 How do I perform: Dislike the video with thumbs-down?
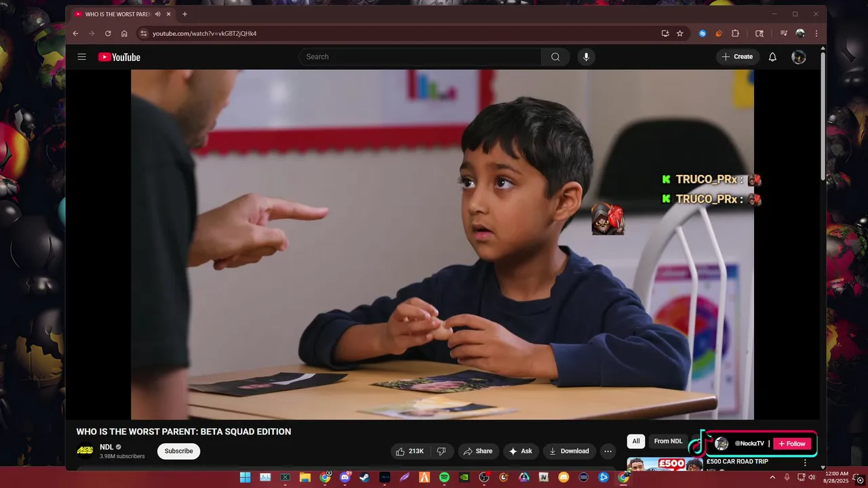[441, 451]
